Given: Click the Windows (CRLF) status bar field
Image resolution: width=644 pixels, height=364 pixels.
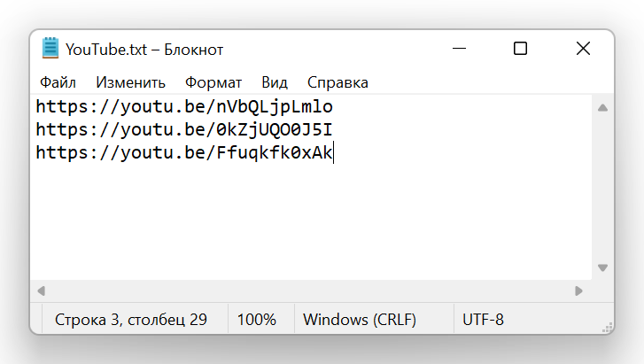Looking at the screenshot, I should [x=360, y=320].
